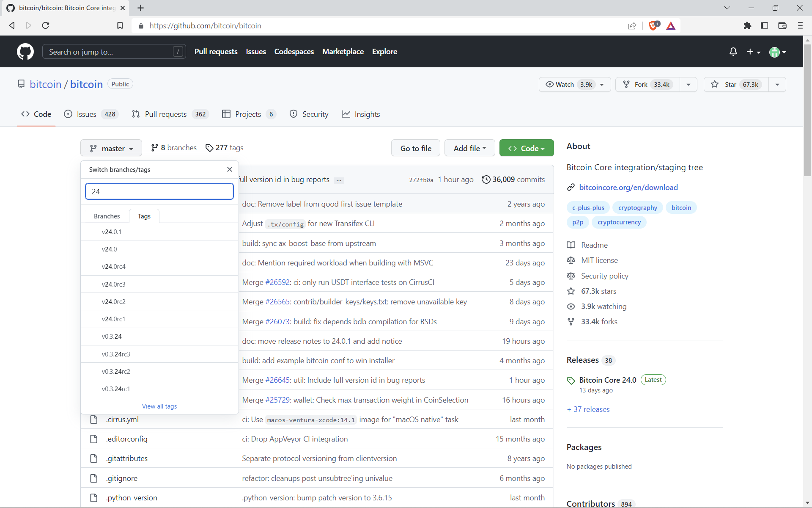Viewport: 812px width, 508px height.
Task: Focus the branch/tag filter input
Action: click(159, 191)
